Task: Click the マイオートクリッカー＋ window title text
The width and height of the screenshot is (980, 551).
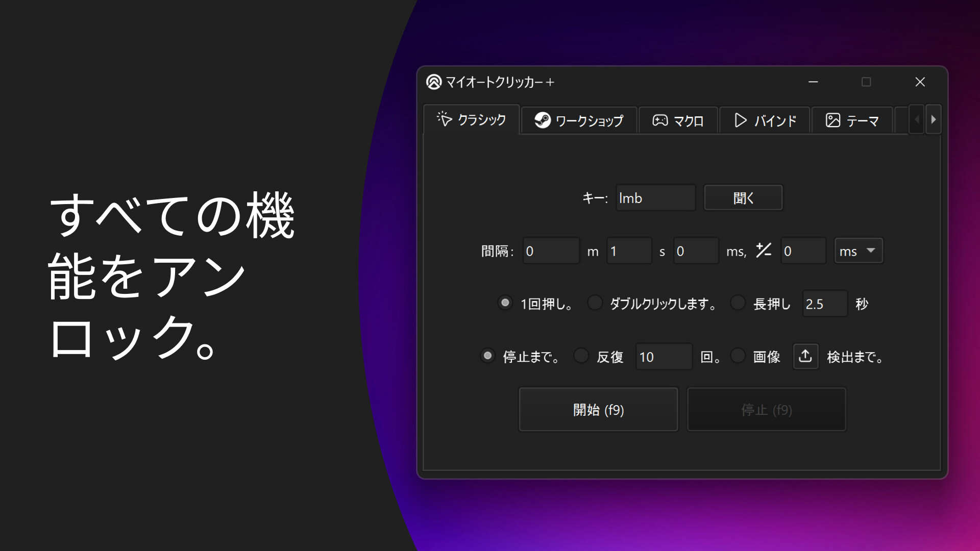Action: [500, 82]
